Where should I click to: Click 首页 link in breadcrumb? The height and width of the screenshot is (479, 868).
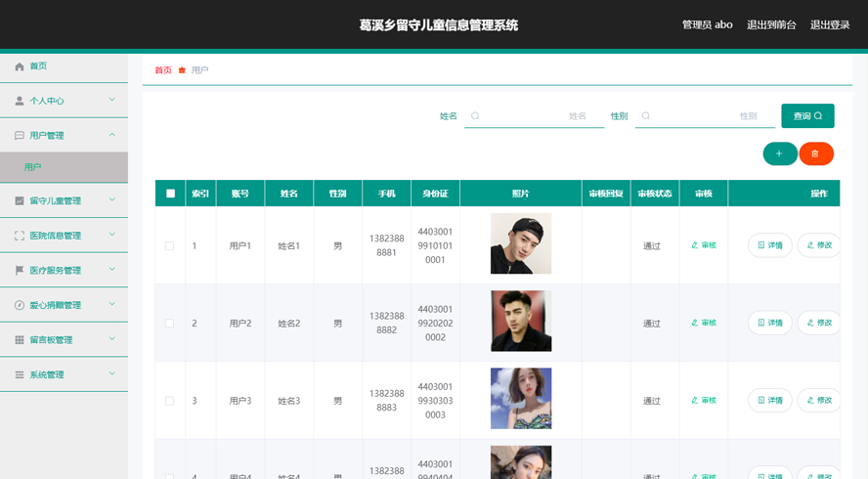coord(163,70)
